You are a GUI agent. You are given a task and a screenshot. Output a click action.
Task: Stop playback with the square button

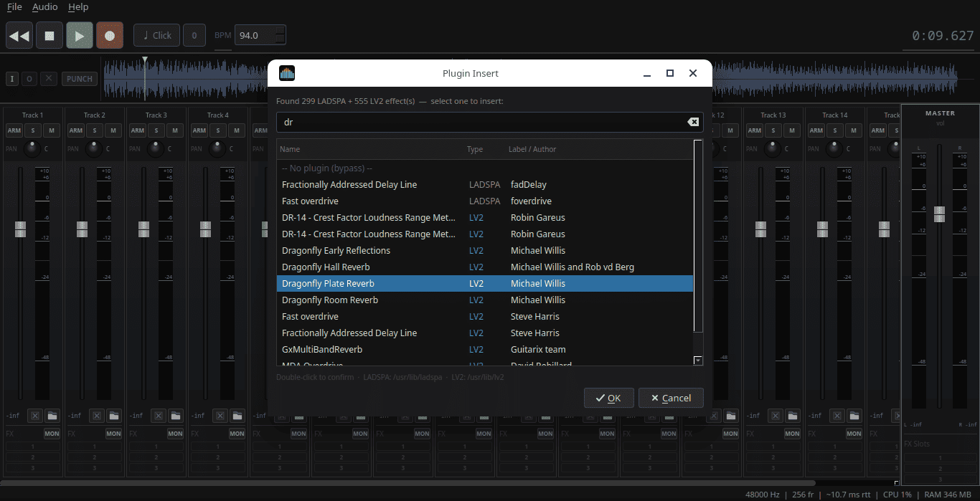[50, 35]
